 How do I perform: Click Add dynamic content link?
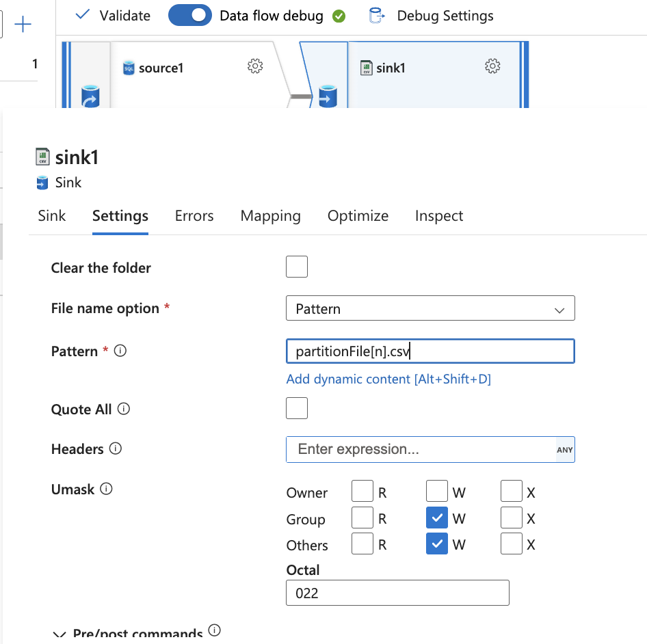click(x=388, y=379)
